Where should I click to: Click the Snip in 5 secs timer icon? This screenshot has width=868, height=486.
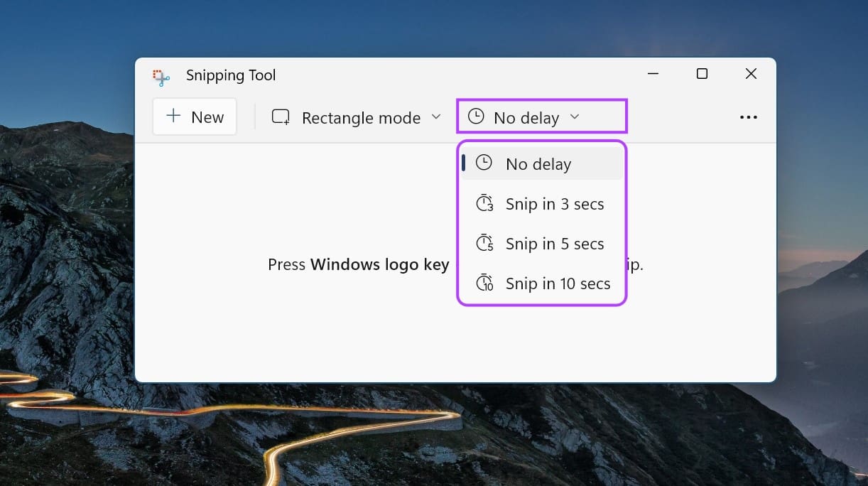click(x=484, y=243)
